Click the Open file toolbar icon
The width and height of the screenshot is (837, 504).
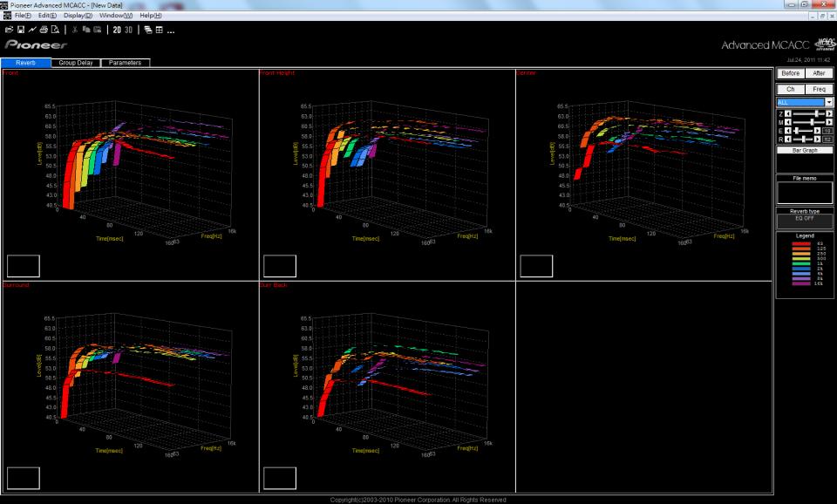pos(7,29)
